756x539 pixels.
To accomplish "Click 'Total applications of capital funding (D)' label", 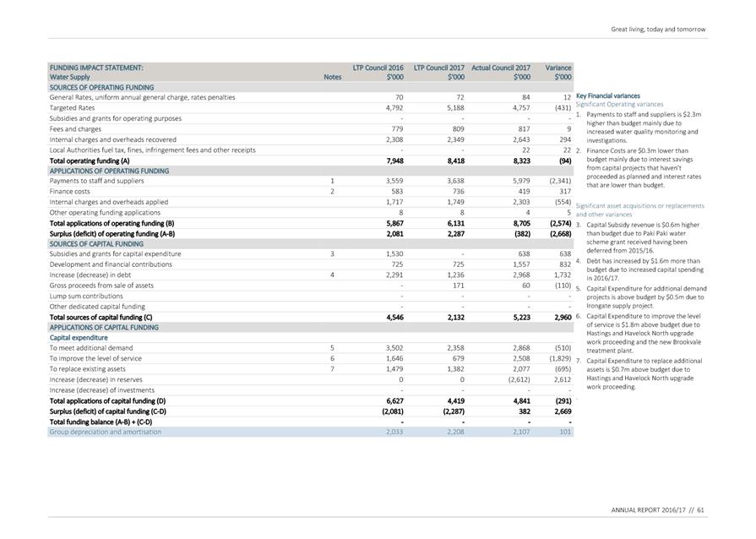I will (x=107, y=401).
